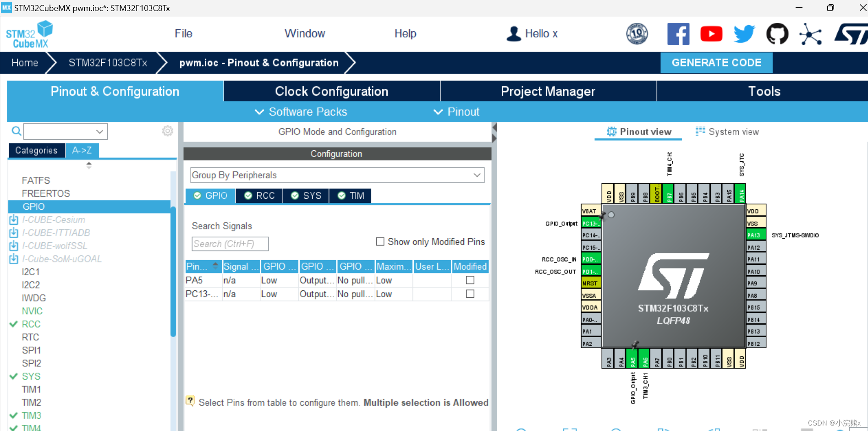868x431 pixels.
Task: Select the PA14 pin on the chip
Action: pyautogui.click(x=741, y=193)
